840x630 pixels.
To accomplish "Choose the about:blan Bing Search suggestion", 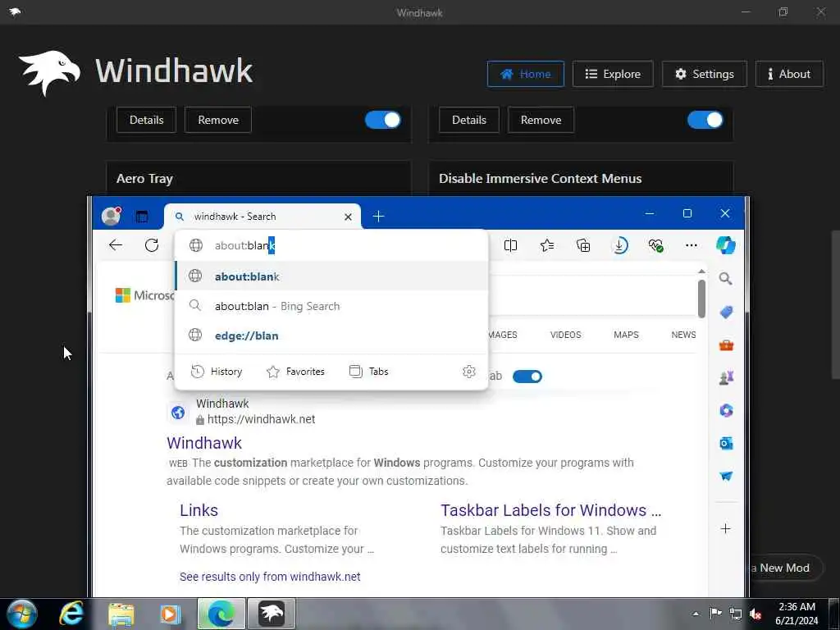I will pos(331,306).
